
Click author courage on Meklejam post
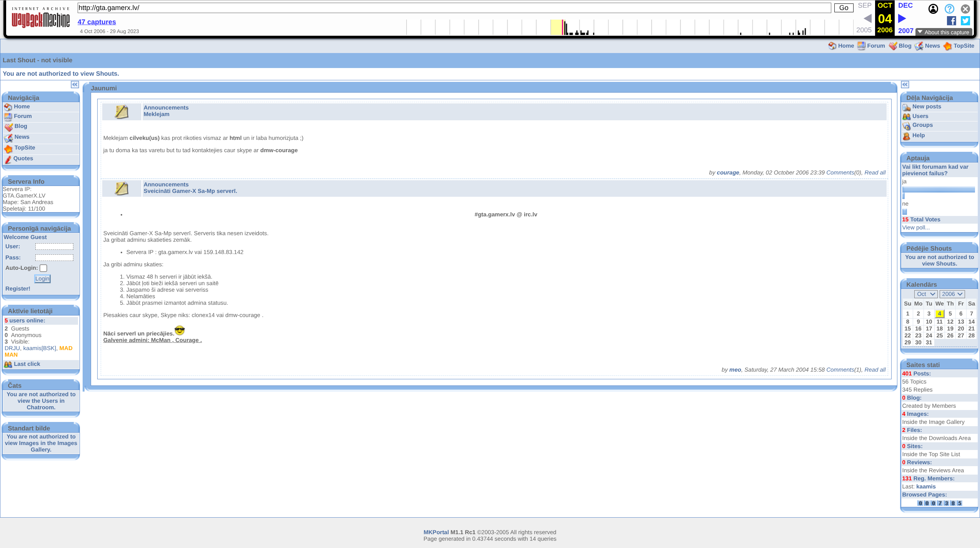pos(728,173)
